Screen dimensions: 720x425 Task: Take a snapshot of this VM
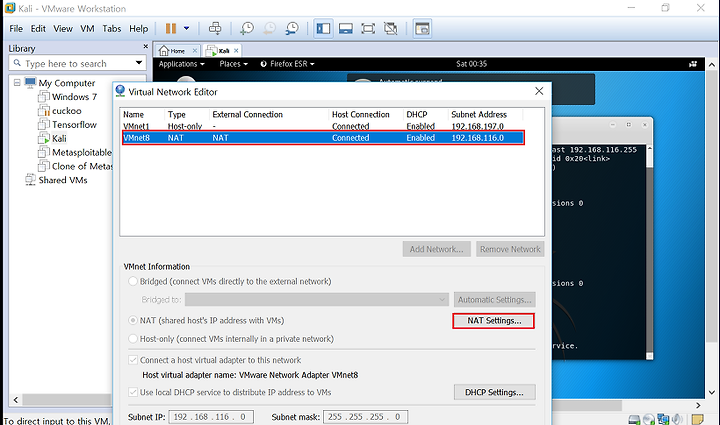[x=247, y=28]
